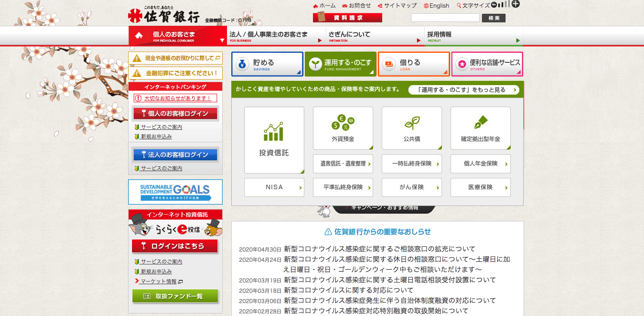Select さぎんについて navigation tab
The image size is (644, 316).
(375, 36)
